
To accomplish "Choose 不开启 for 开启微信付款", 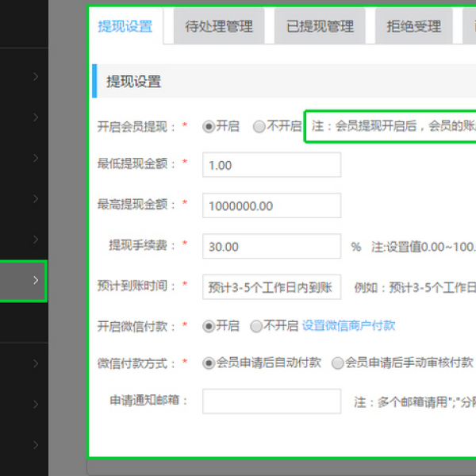I will click(256, 326).
